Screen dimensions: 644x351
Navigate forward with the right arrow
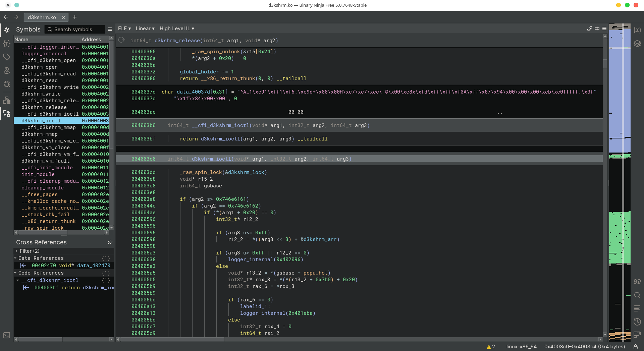(16, 17)
